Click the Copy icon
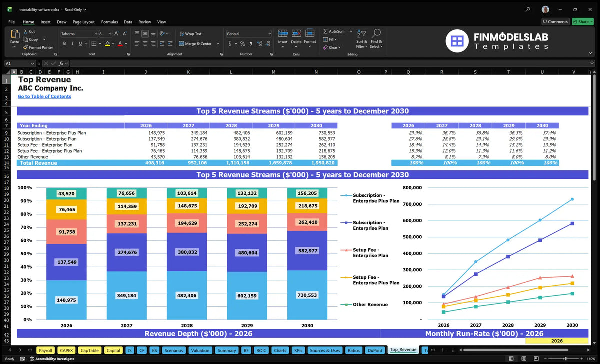 click(x=25, y=39)
